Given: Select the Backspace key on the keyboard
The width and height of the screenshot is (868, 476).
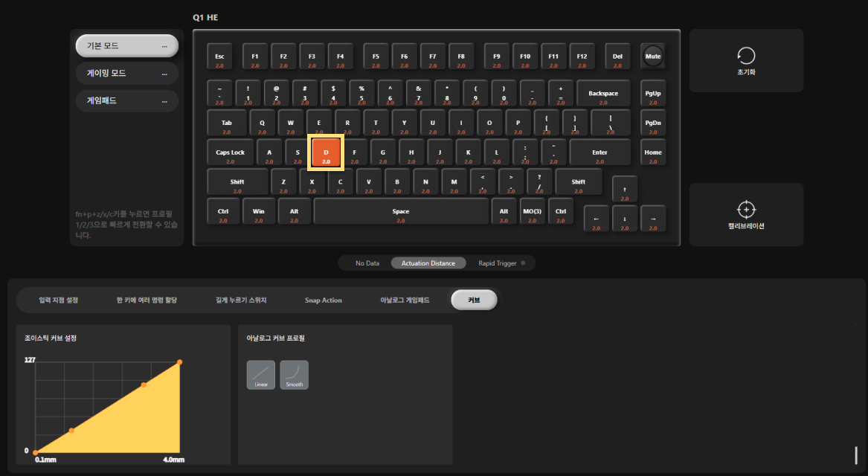Looking at the screenshot, I should coord(602,93).
